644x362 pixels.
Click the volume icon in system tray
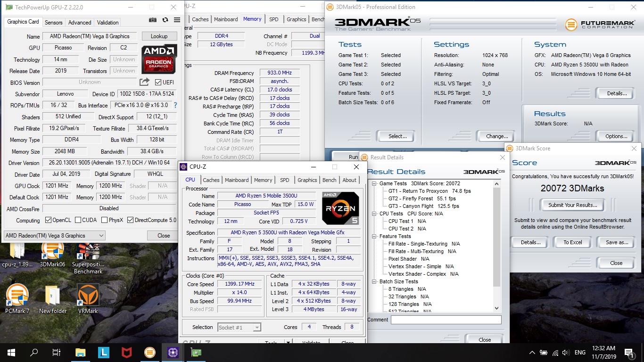pyautogui.click(x=566, y=352)
